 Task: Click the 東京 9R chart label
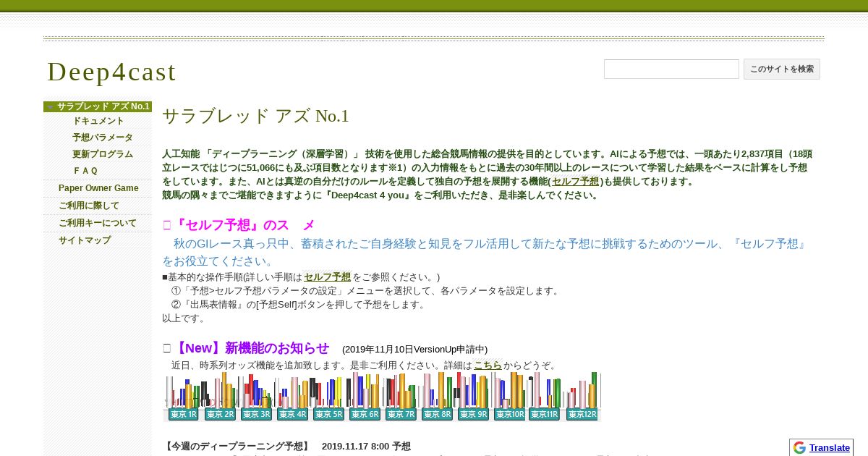click(x=472, y=414)
